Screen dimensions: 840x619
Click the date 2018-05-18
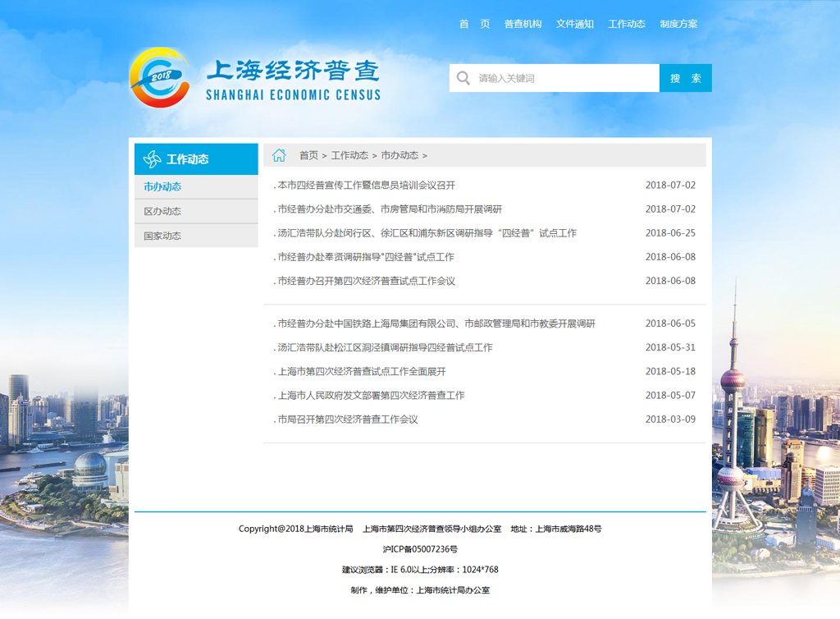point(670,371)
